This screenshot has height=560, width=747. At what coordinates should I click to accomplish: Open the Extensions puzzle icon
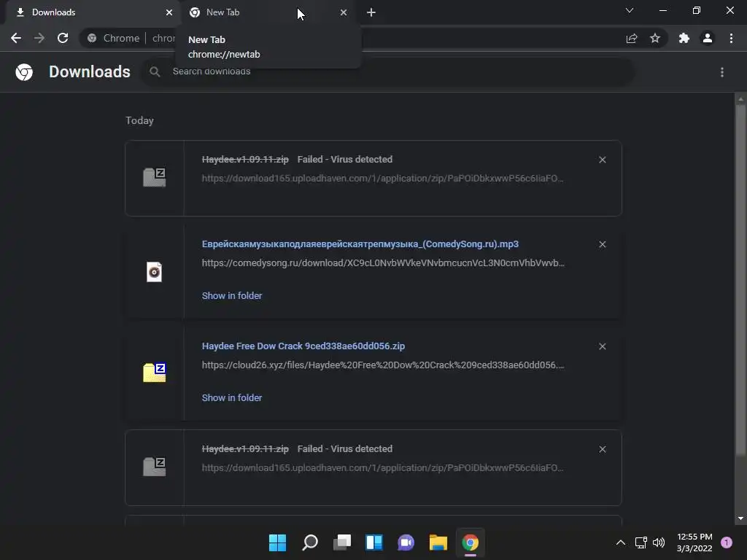[684, 38]
